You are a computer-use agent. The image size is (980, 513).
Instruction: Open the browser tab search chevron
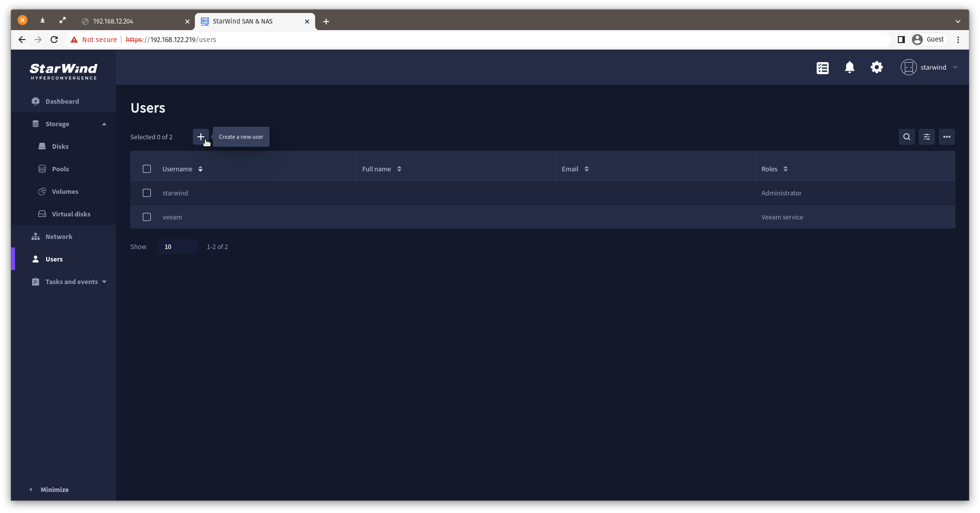click(x=957, y=22)
